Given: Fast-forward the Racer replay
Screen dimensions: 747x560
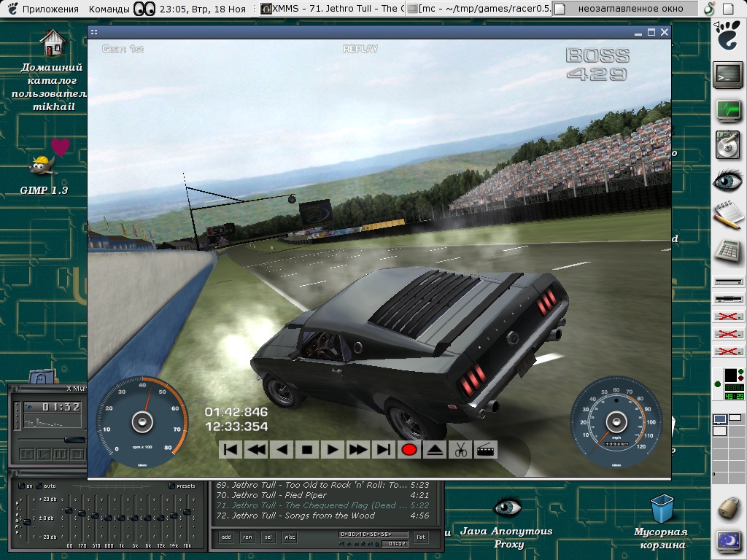Looking at the screenshot, I should point(358,450).
